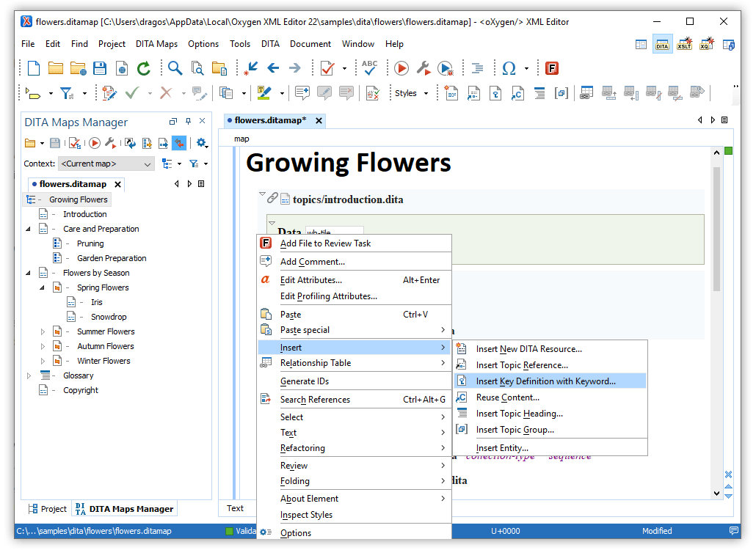This screenshot has height=550, width=756.
Task: Click the DITA Maps Manager save icon
Action: click(55, 143)
